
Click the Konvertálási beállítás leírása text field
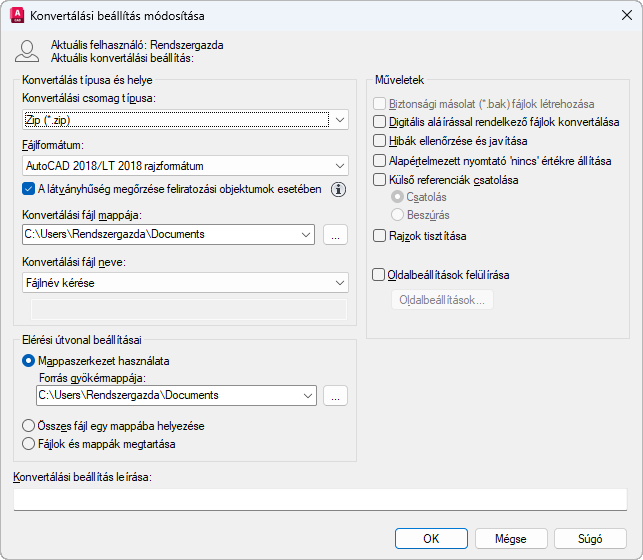coord(320,499)
